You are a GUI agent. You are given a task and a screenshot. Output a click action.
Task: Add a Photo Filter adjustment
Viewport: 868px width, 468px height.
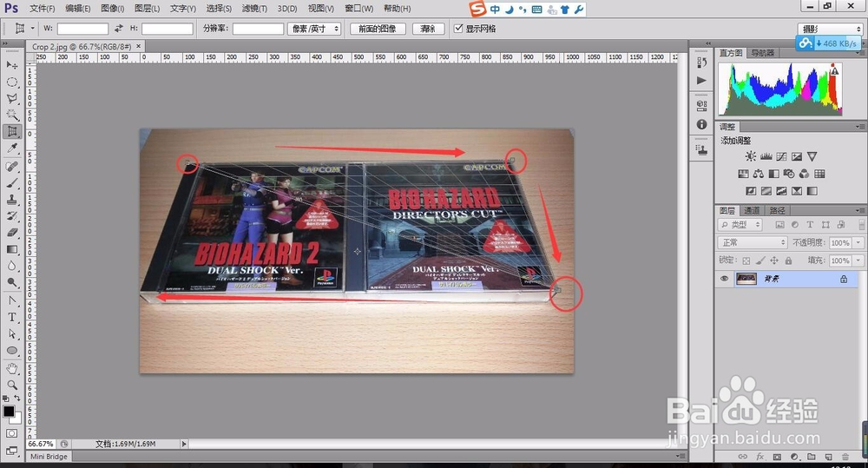coord(789,174)
